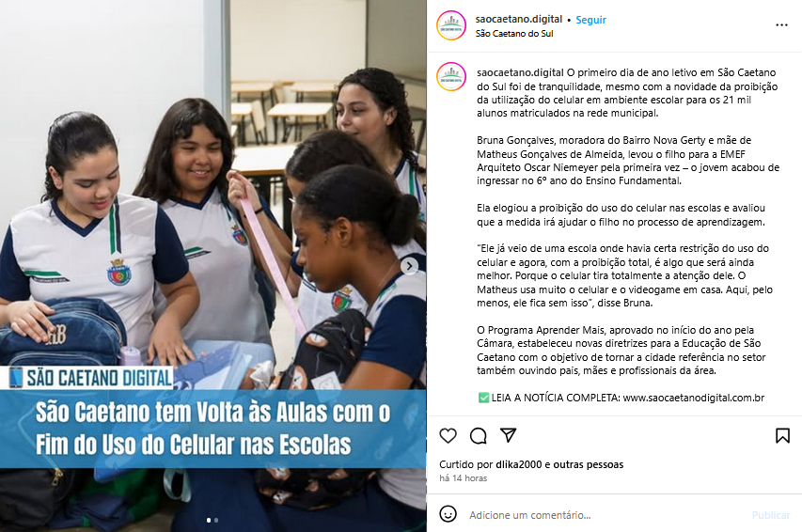Share post using paper plane icon
This screenshot has height=532, width=802.
click(508, 435)
